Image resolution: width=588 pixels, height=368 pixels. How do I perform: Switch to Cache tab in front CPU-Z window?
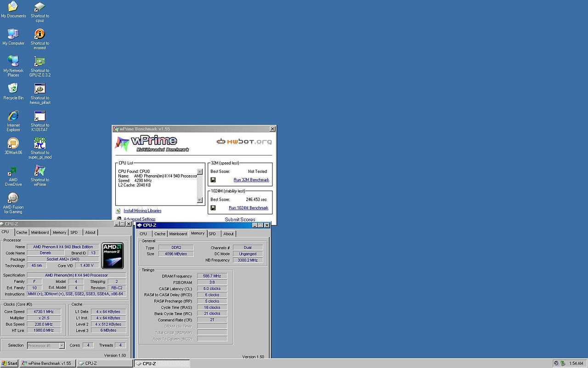pyautogui.click(x=160, y=234)
